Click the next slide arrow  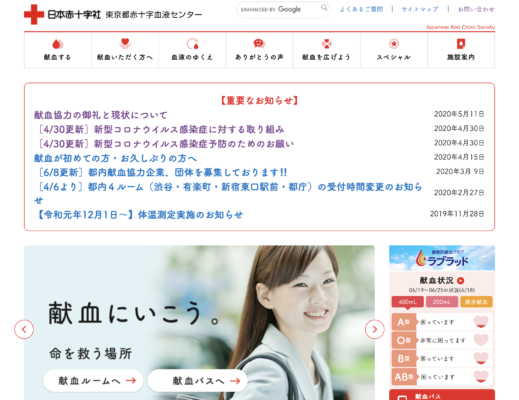click(x=375, y=329)
